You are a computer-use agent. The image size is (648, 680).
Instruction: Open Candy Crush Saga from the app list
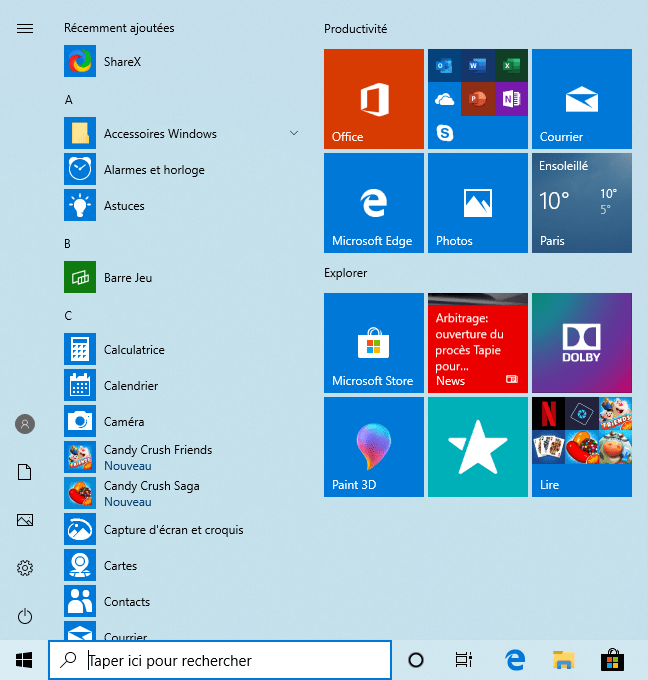coord(182,493)
